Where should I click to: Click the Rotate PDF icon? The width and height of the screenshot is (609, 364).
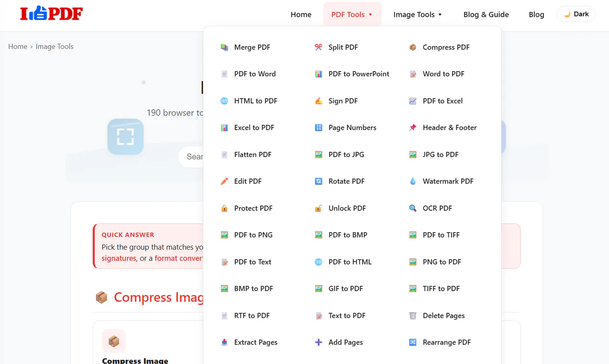(x=318, y=182)
